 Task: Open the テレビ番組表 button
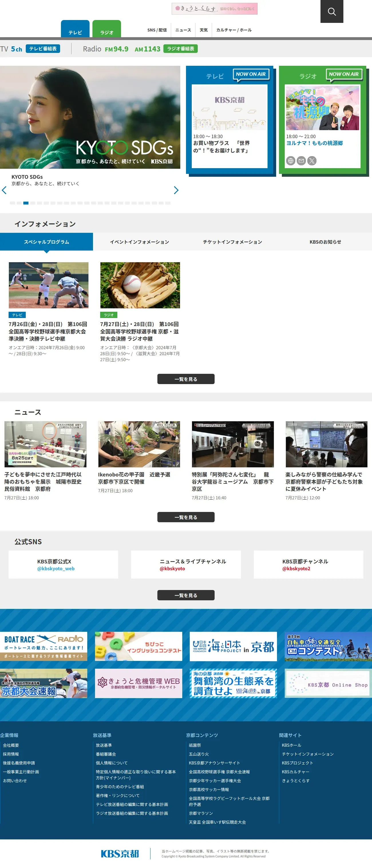coord(43,49)
